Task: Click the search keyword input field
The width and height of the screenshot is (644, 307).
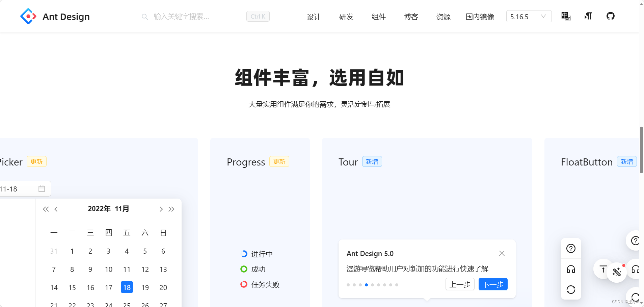Action: click(196, 17)
